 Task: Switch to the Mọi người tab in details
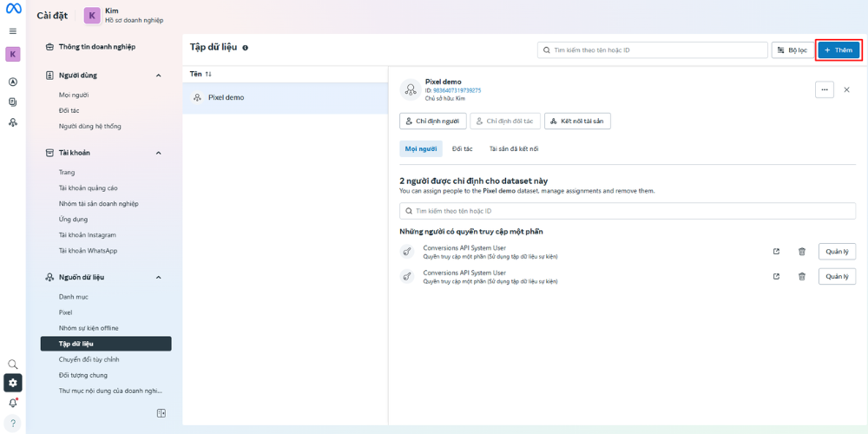tap(421, 149)
